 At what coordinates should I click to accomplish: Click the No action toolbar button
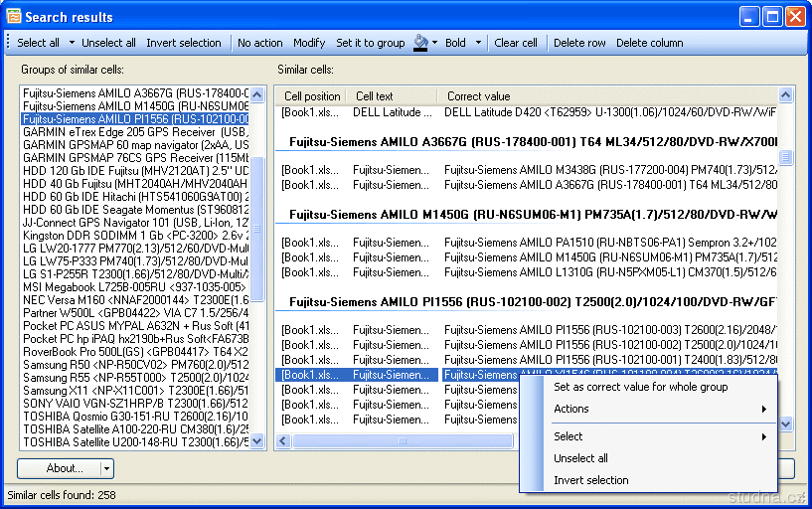coord(260,43)
